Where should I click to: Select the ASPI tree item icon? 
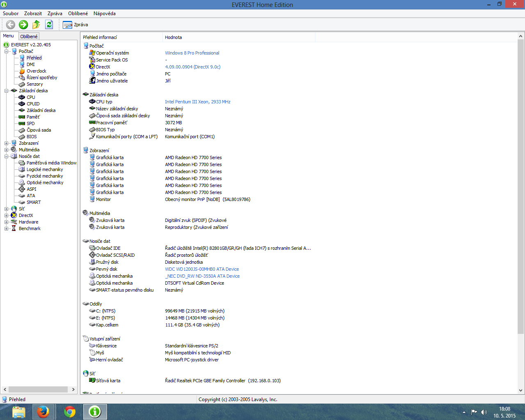click(22, 189)
